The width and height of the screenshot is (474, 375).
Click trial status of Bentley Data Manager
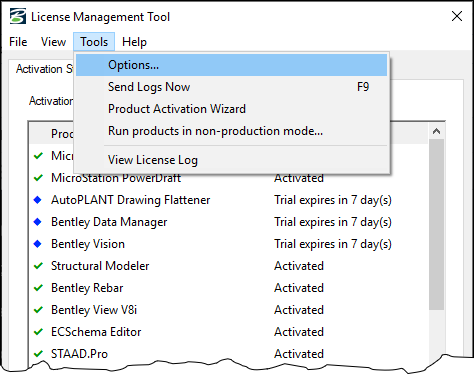tap(333, 222)
